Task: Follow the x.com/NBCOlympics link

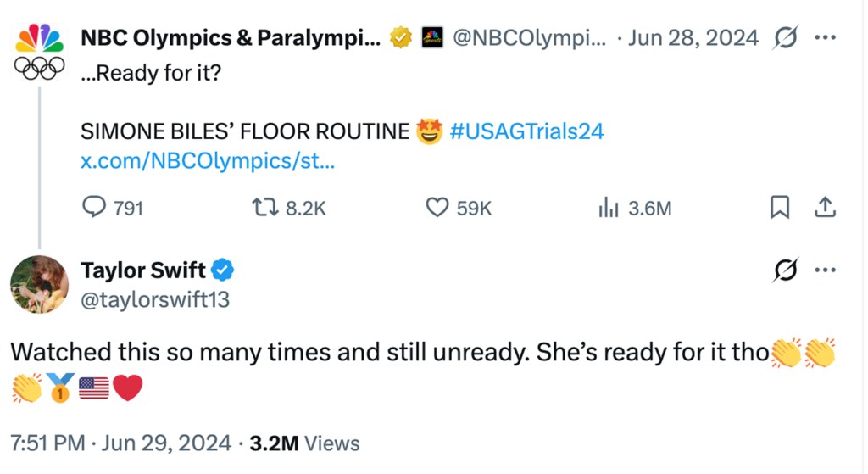Action: click(x=208, y=161)
